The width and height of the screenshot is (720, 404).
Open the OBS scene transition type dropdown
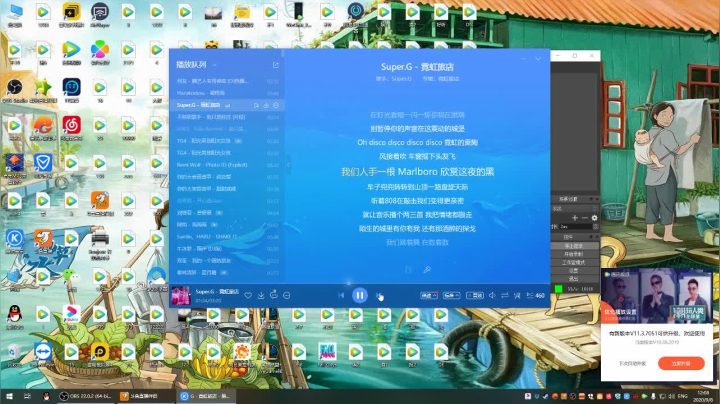point(574,208)
